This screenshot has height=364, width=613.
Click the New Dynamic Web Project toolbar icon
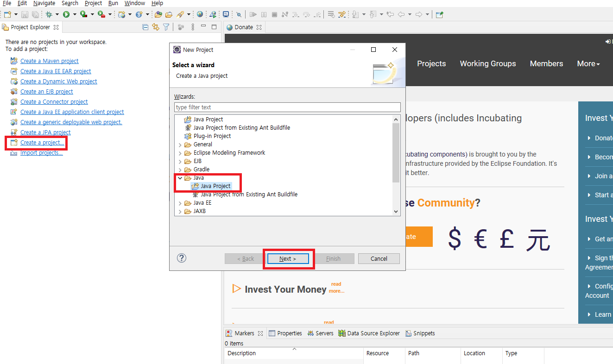point(121,14)
